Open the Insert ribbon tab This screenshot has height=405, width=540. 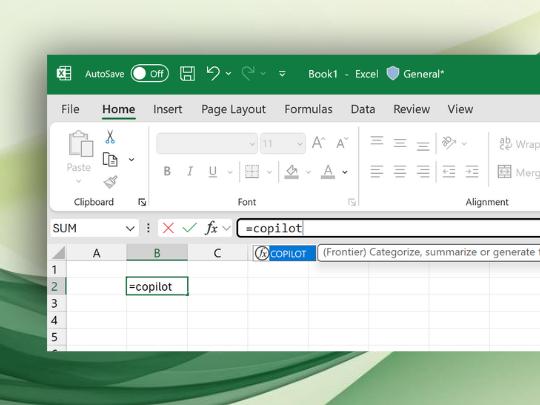coord(167,109)
